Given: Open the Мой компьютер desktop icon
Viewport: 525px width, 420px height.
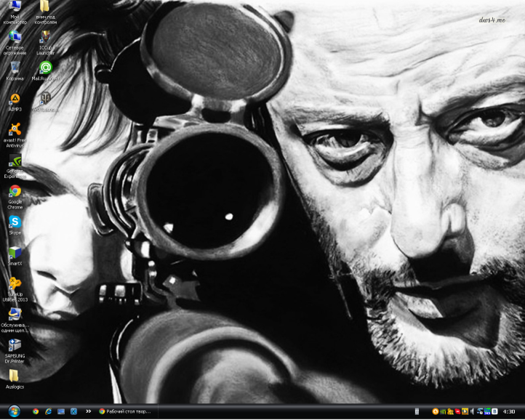Looking at the screenshot, I should click(15, 12).
